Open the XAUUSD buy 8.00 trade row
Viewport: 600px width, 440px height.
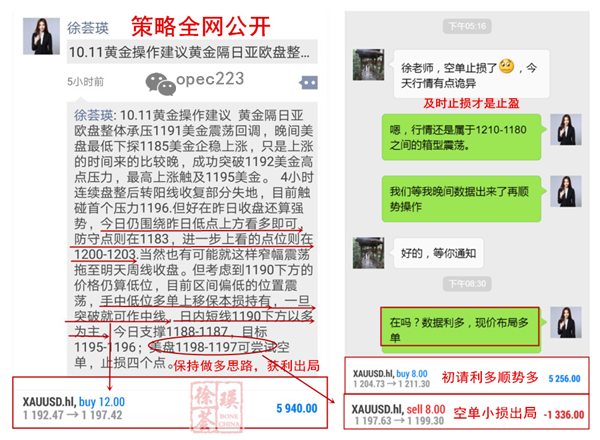pyautogui.click(x=466, y=375)
